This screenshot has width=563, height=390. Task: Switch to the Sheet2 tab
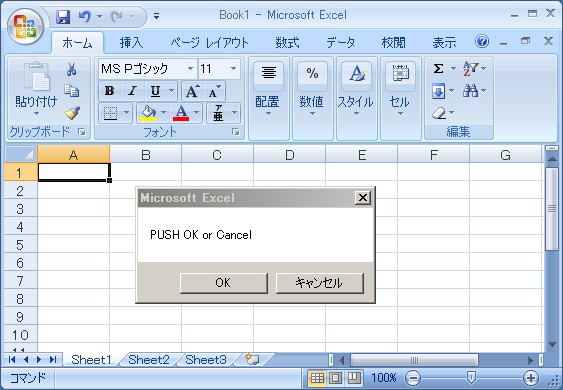149,359
